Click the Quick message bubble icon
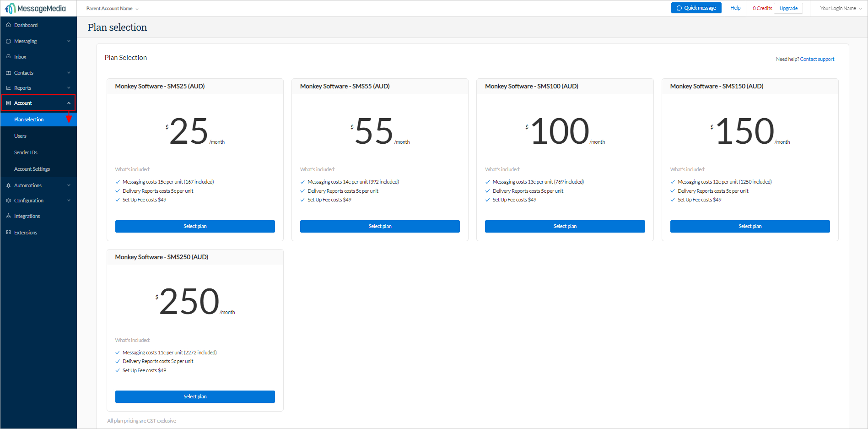The height and width of the screenshot is (429, 868). (x=679, y=8)
